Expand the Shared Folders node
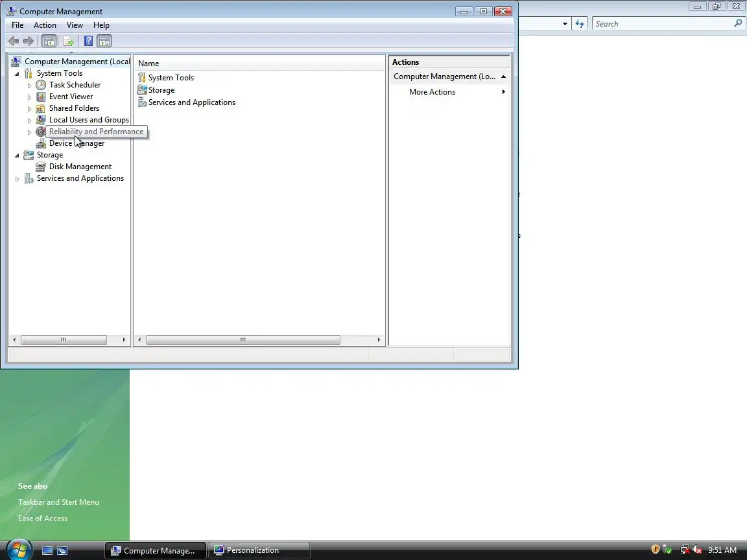 point(29,109)
